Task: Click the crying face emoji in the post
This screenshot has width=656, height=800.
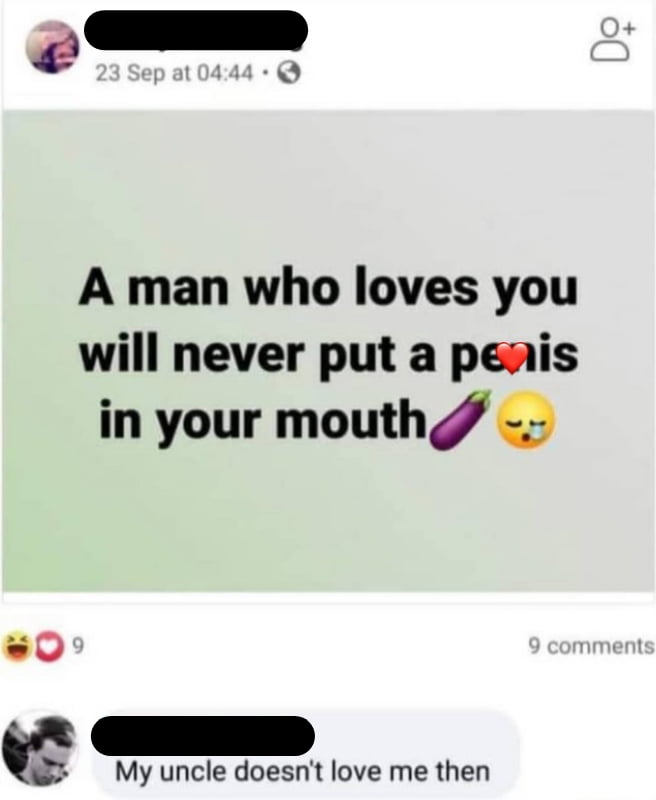Action: point(526,419)
